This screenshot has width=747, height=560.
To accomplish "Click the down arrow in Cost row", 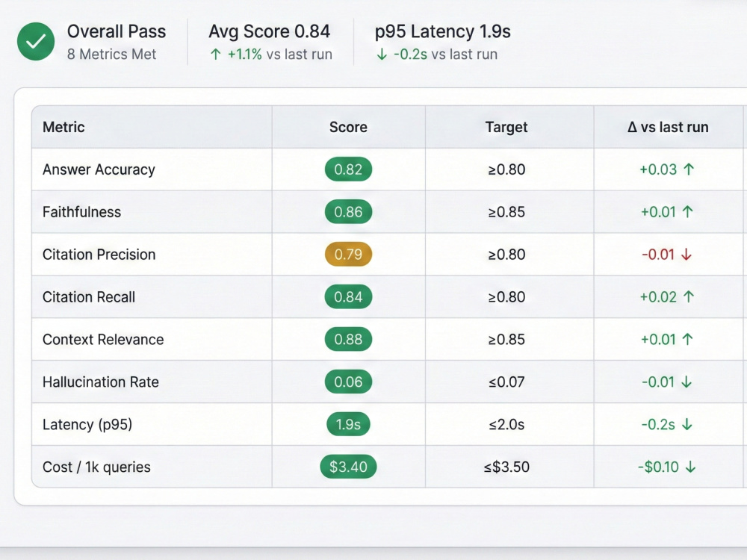I will [x=690, y=467].
